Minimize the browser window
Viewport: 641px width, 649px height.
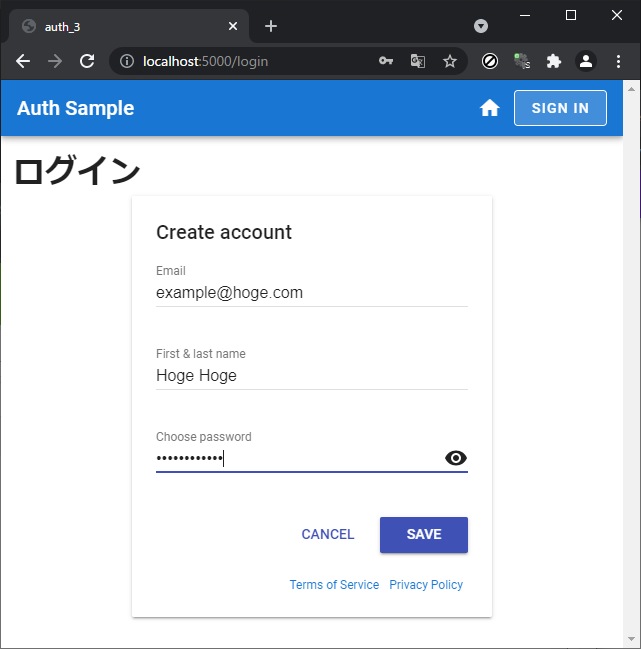click(525, 15)
